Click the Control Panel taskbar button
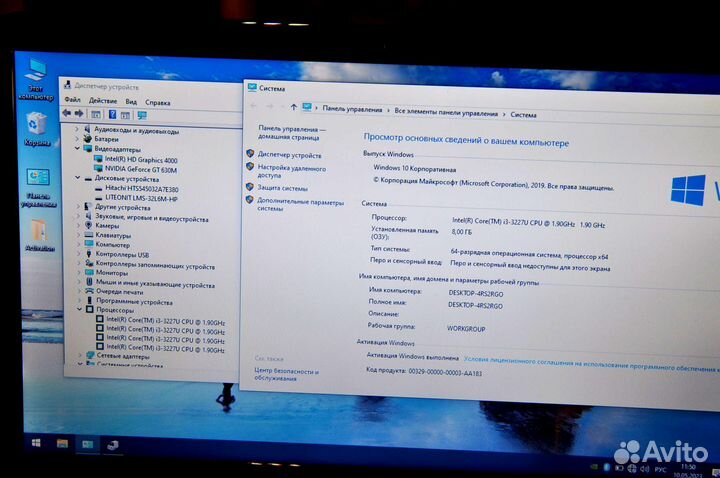720x478 pixels. 87,444
